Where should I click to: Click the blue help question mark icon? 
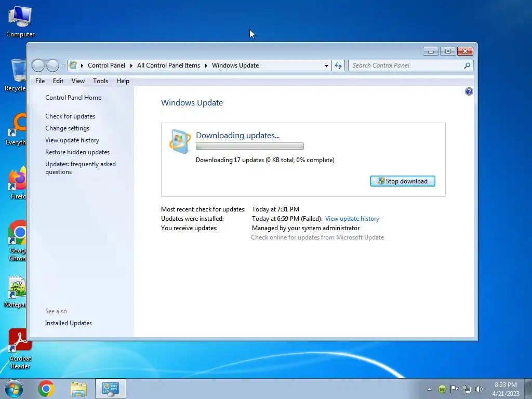click(469, 91)
